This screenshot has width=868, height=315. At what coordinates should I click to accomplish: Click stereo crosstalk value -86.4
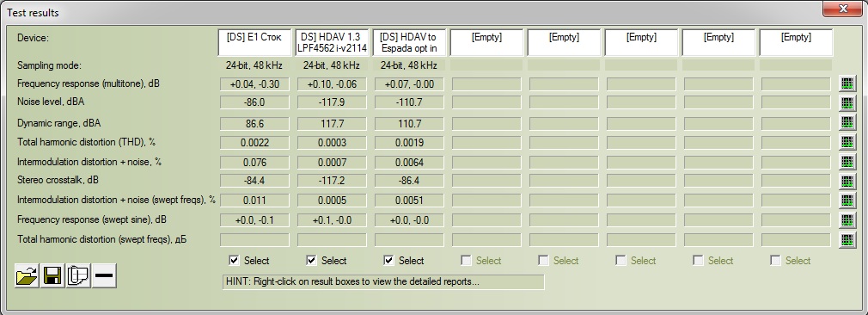pos(409,181)
